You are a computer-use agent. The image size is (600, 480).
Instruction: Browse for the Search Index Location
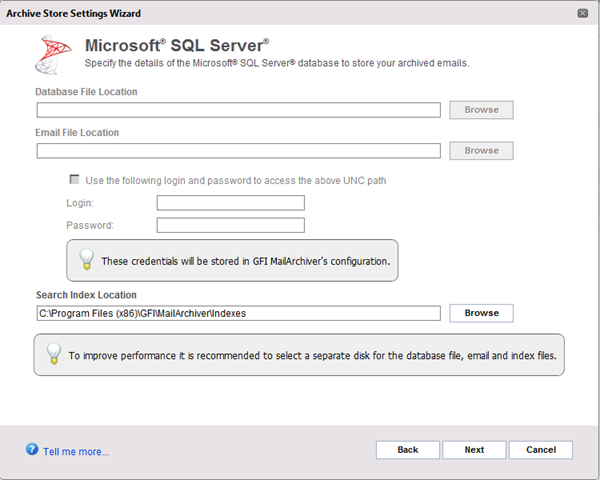coord(481,313)
